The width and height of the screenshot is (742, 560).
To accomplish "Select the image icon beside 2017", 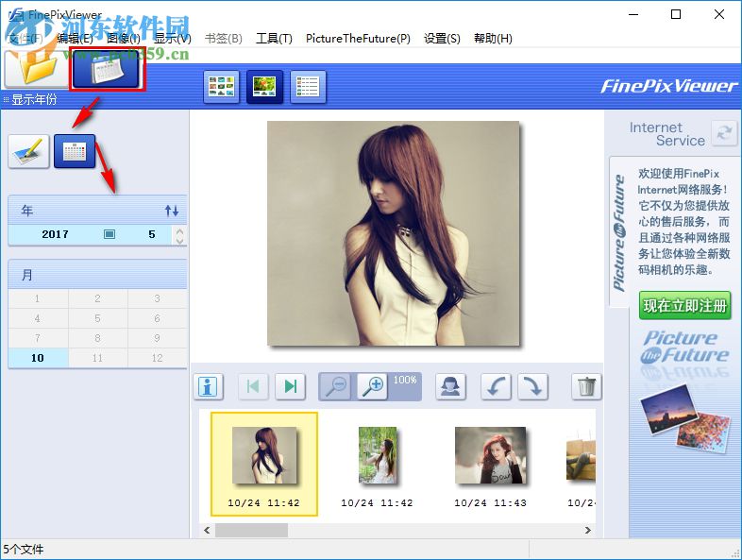I will tap(110, 234).
